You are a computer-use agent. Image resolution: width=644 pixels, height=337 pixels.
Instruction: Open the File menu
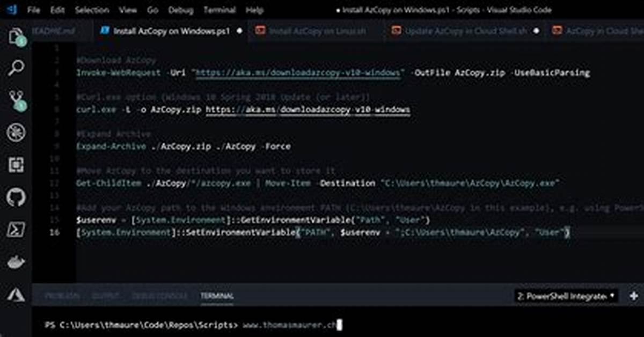pyautogui.click(x=33, y=10)
